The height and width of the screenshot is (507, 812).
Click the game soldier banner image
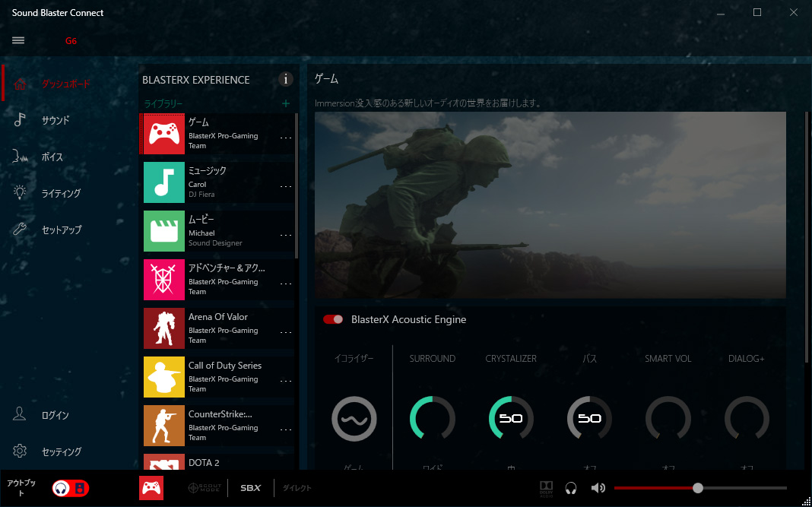(550, 205)
